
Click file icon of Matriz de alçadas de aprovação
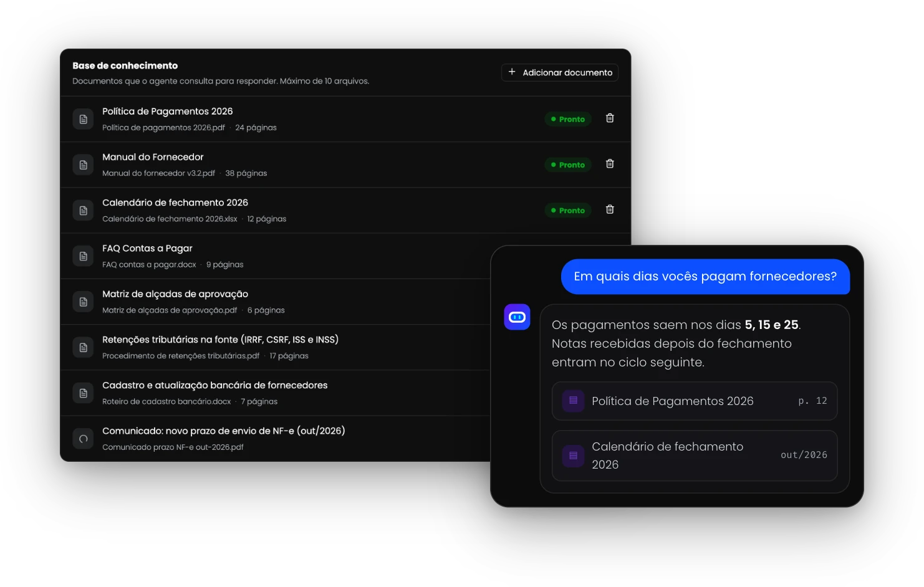tap(83, 302)
